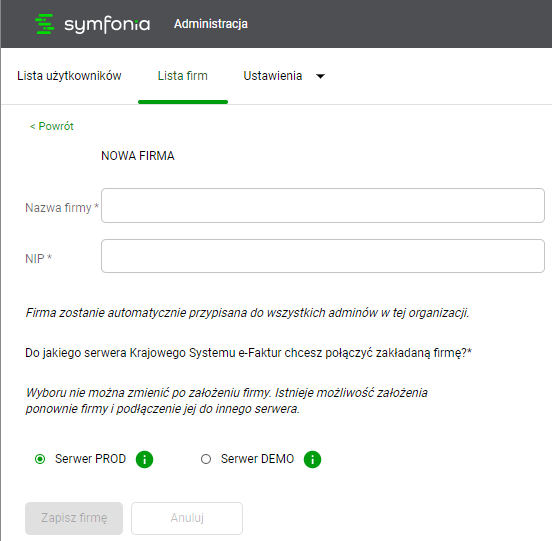
Task: Expand the Ustawienia dropdown arrow
Action: tap(320, 76)
